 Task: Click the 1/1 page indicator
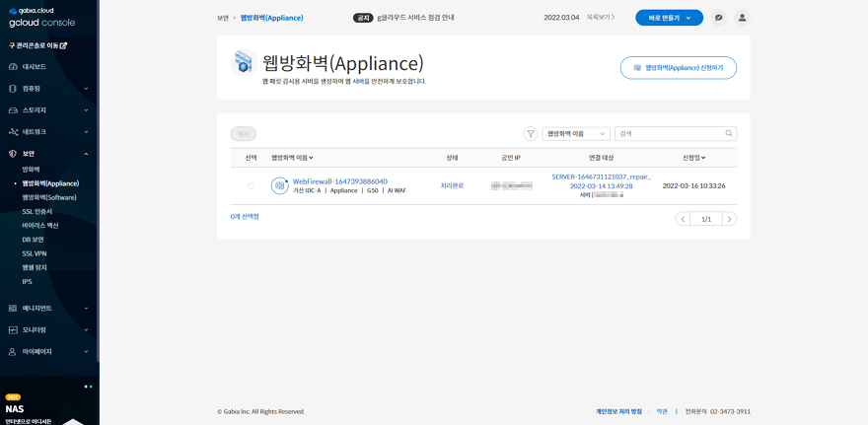pyautogui.click(x=706, y=219)
